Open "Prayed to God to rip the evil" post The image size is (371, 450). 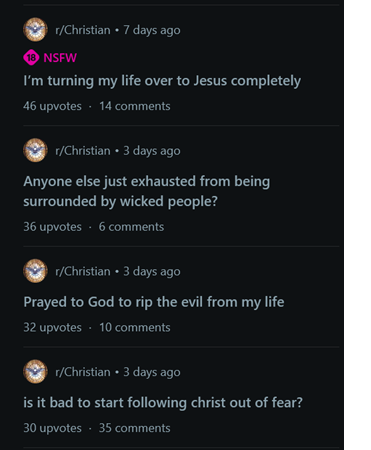[154, 302]
